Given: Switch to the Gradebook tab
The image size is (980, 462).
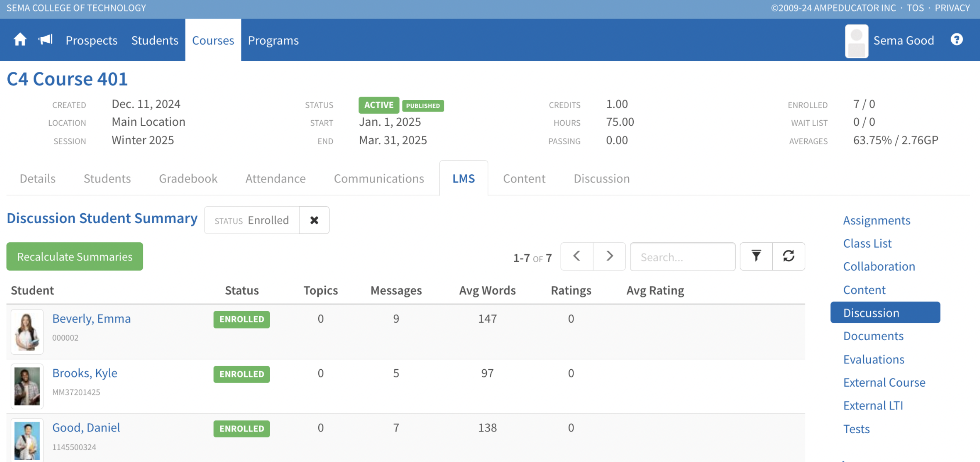Looking at the screenshot, I should (188, 178).
